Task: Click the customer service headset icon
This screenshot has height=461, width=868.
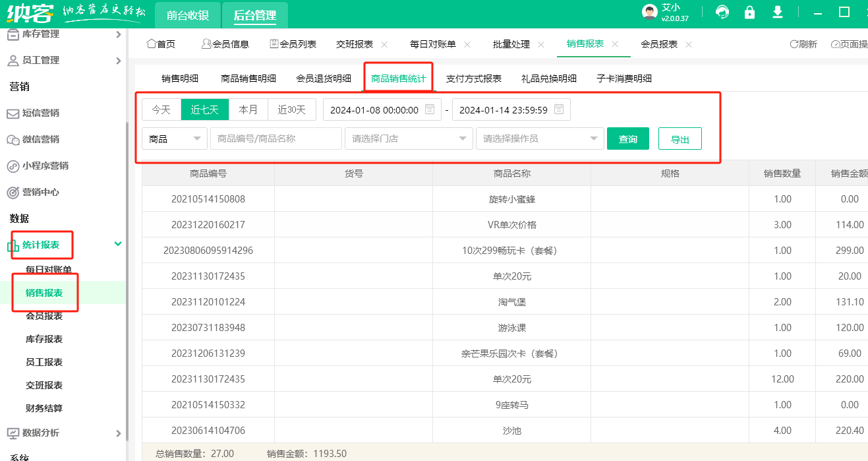Action: pyautogui.click(x=722, y=12)
